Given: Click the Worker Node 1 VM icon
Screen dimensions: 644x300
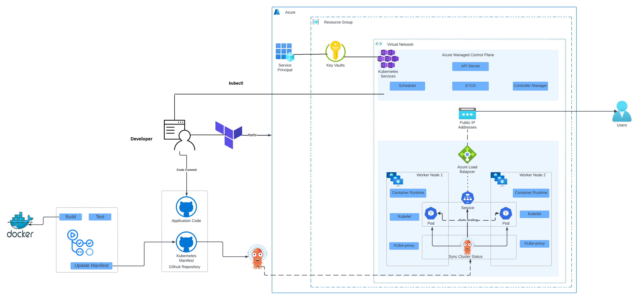Looking at the screenshot, I should (x=395, y=179).
